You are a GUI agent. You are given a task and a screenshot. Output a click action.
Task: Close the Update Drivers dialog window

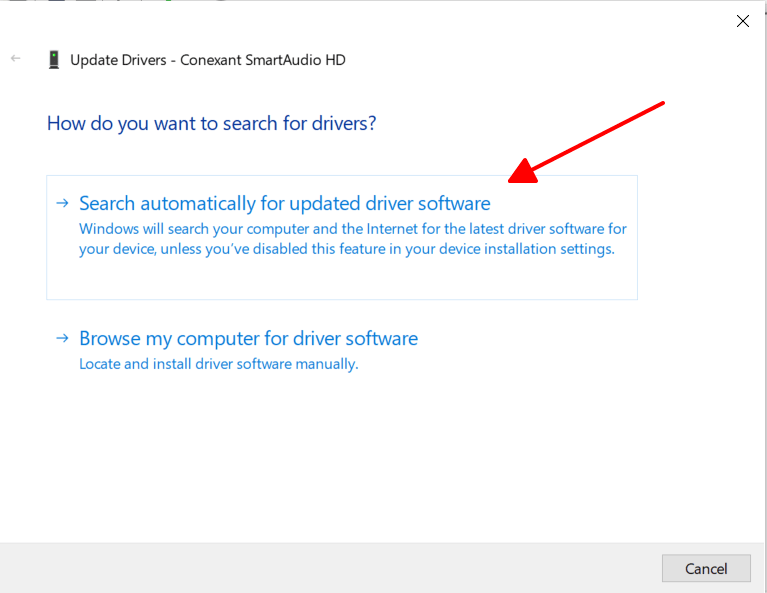(x=742, y=21)
